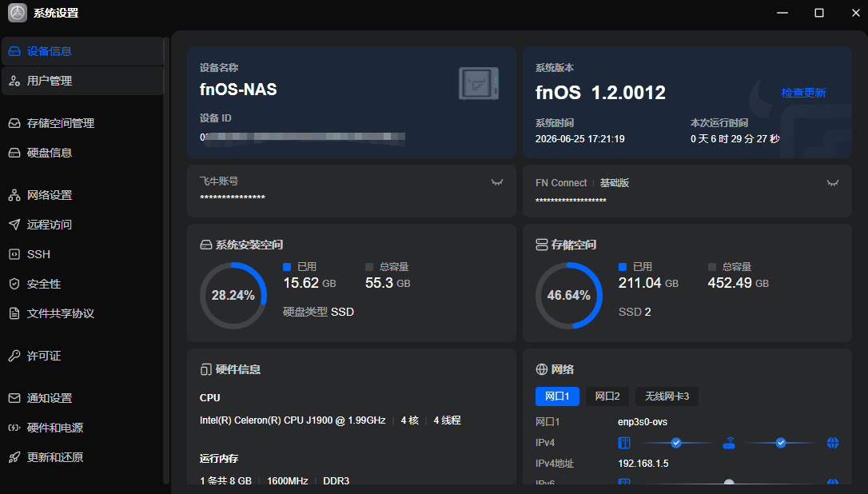Open 设备信息 in the sidebar
Screen dimensions: 868x494
(83, 51)
